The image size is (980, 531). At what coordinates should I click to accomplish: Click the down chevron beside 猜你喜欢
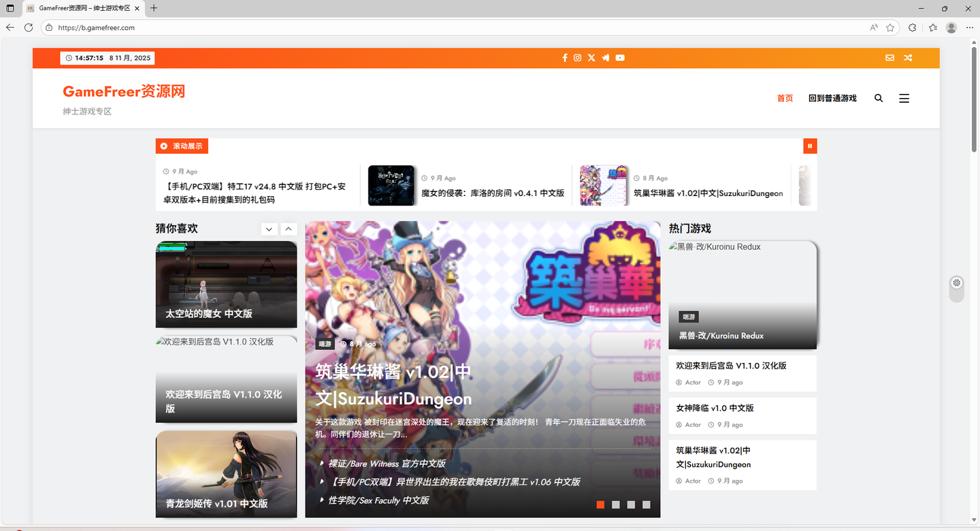pyautogui.click(x=269, y=229)
